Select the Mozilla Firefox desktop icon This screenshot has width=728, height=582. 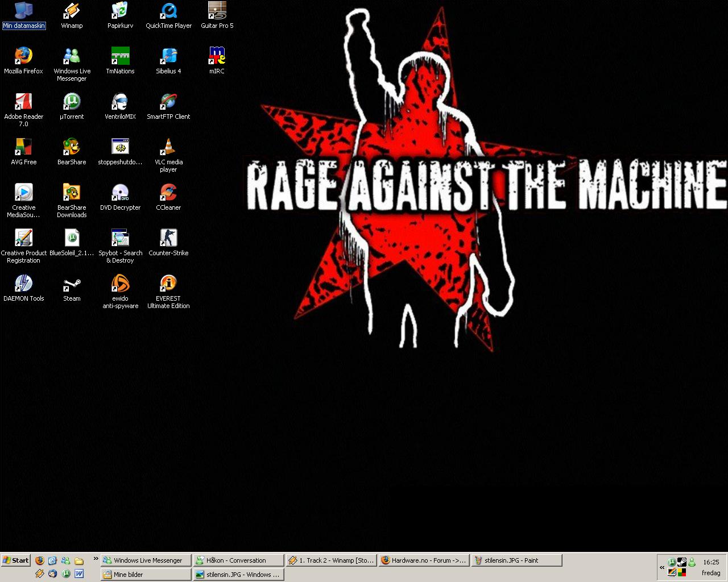(23, 61)
